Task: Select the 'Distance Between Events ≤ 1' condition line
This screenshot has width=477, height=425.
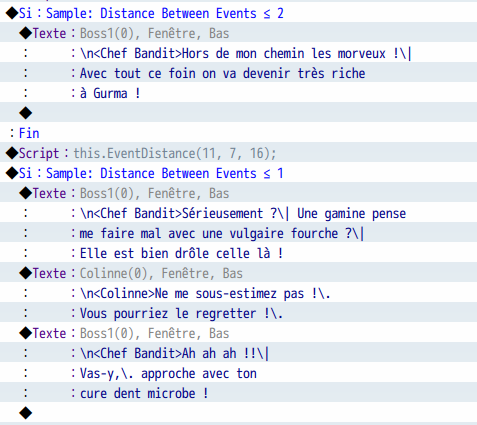Action: 238,173
